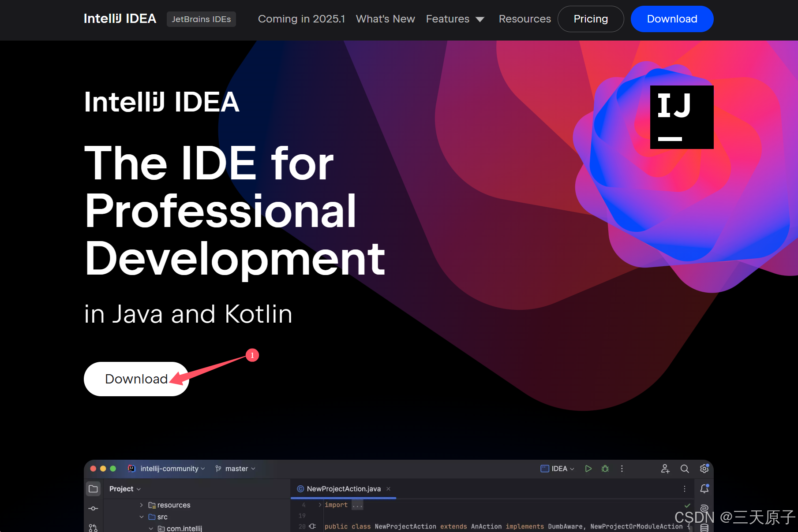Open the master branch dropdown
The width and height of the screenshot is (798, 532).
[x=240, y=469]
